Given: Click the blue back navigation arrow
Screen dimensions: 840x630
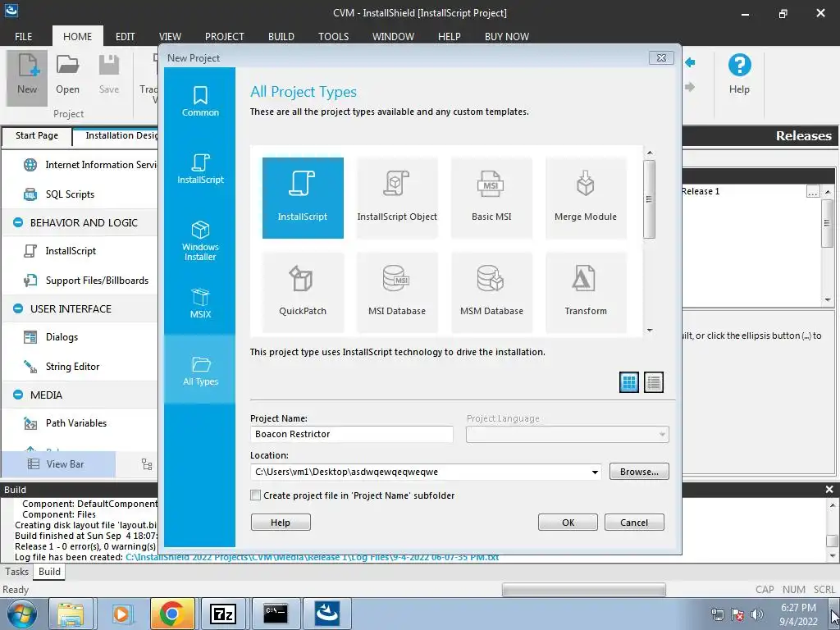Looking at the screenshot, I should pyautogui.click(x=691, y=62).
